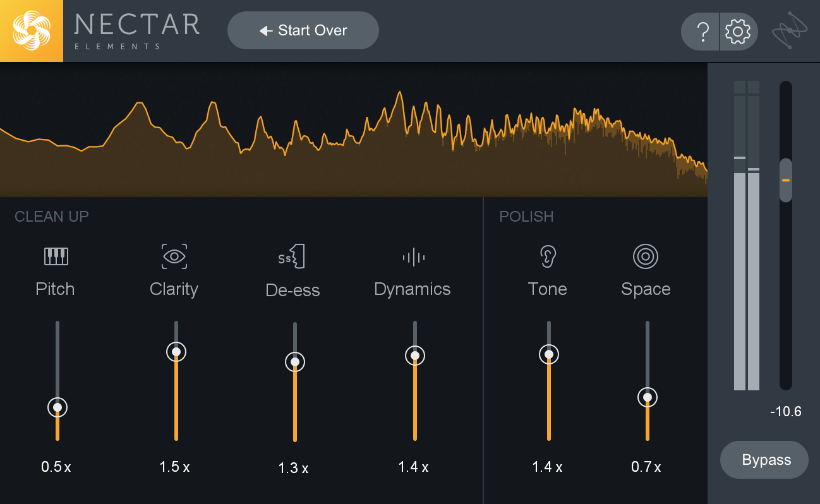Click the output gain value -10.6

coord(786,412)
